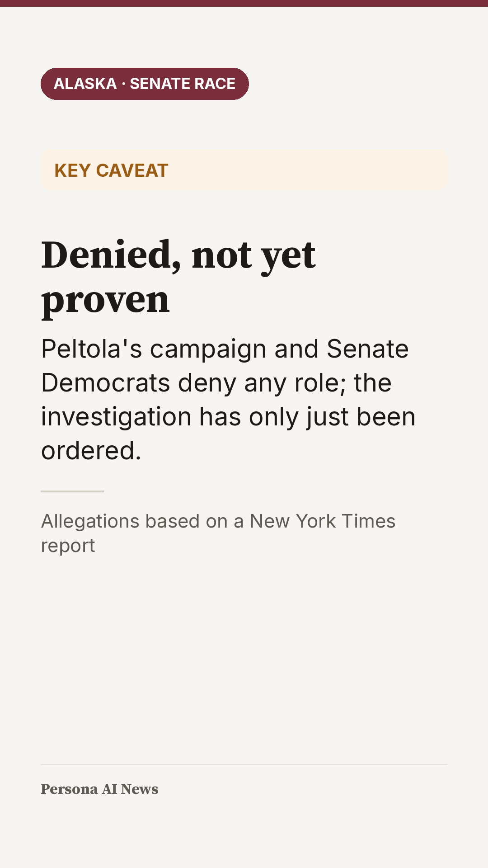Click "SENATE RACE" inside the maroon tag
Viewport: 488px width, 868px height.
pos(183,84)
